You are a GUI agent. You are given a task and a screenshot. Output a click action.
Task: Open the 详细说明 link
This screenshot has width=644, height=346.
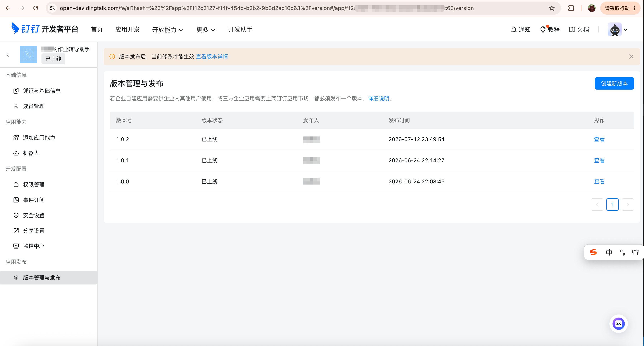point(378,98)
